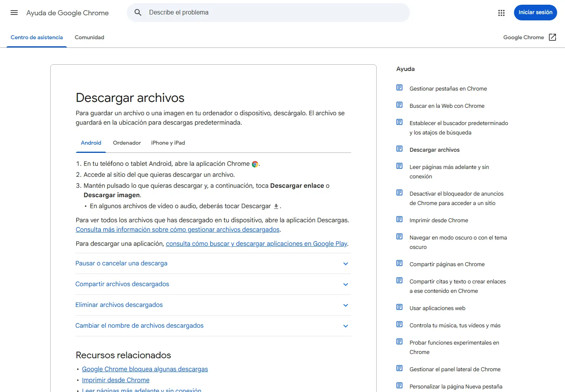
Task: Click article icon beside Leer páginas más adelante
Action: (399, 166)
